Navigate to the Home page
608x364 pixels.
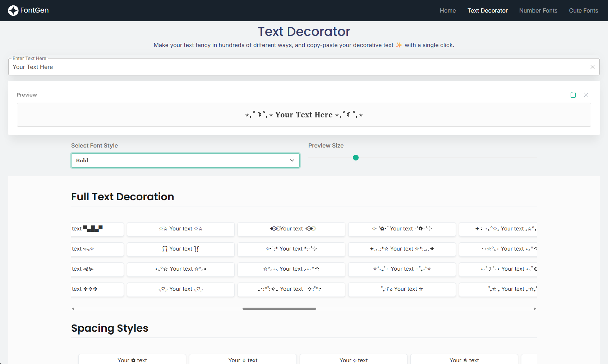click(x=447, y=10)
